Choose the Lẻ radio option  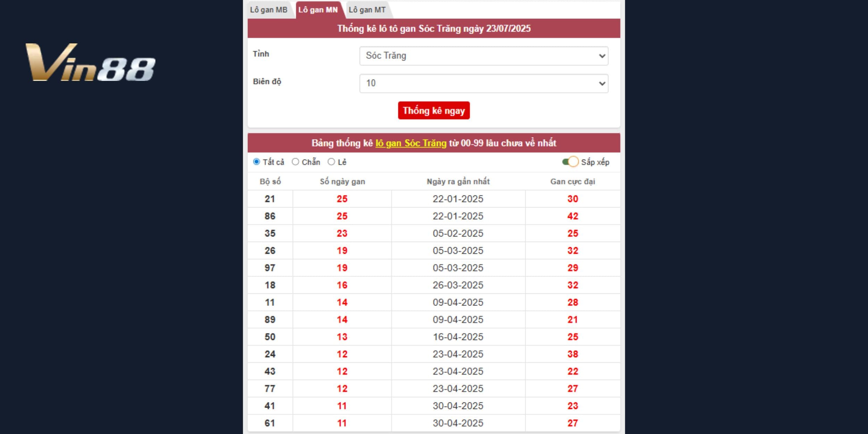[331, 162]
